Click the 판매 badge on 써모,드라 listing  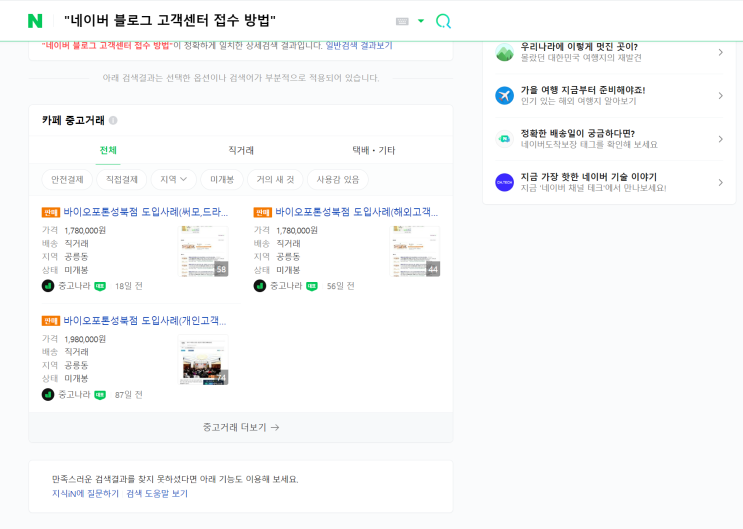coord(51,212)
